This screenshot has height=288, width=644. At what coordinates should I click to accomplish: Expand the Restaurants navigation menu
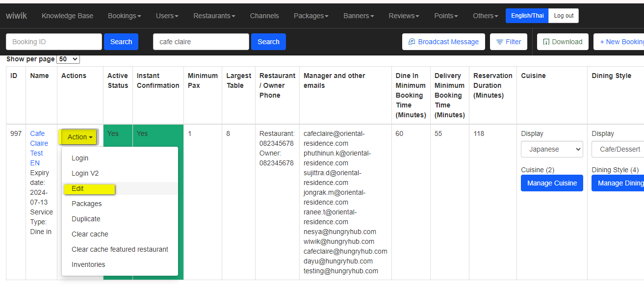[x=214, y=16]
